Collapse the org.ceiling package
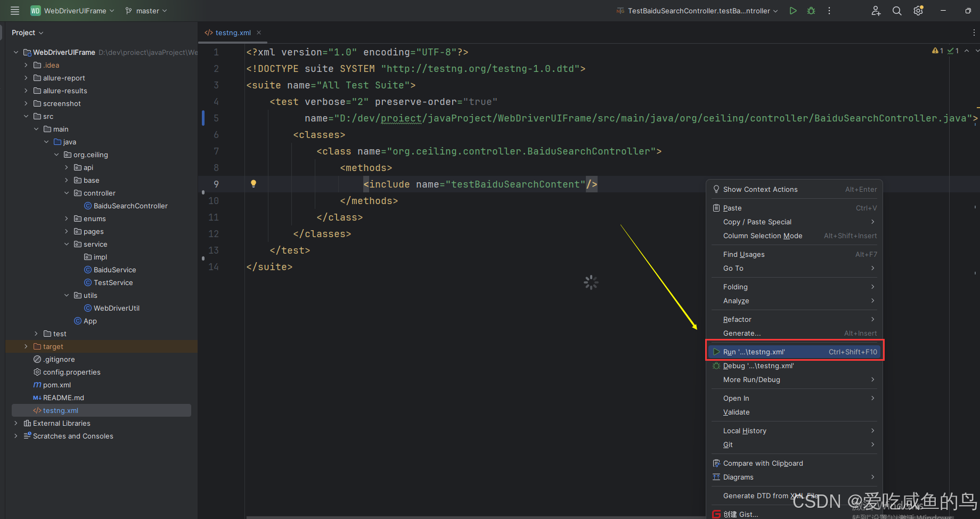980x519 pixels. (x=56, y=155)
